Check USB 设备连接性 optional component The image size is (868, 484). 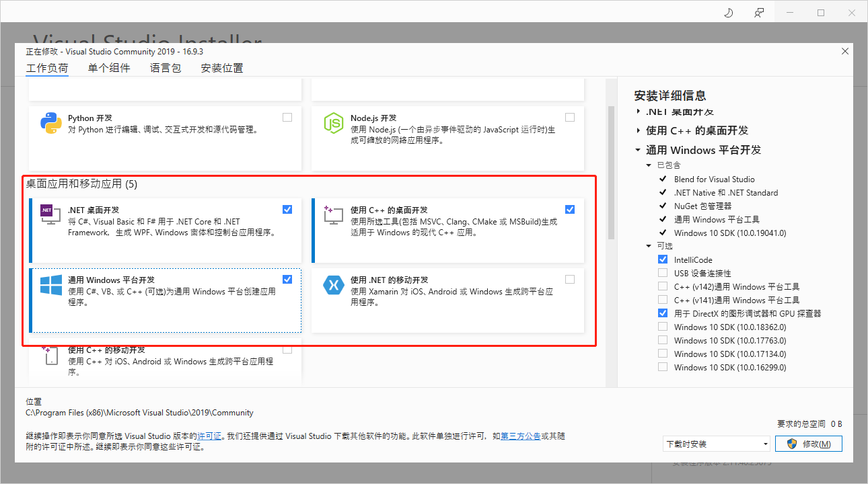pos(663,273)
